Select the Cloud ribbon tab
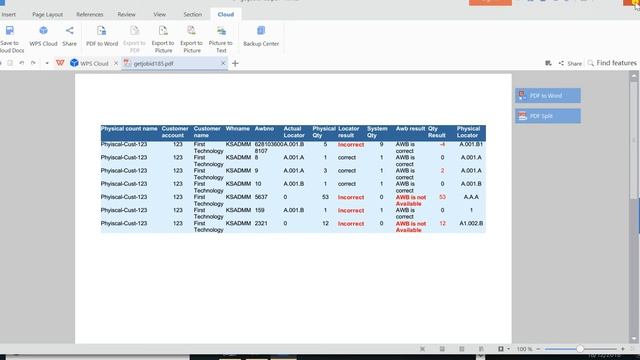640x360 pixels. pyautogui.click(x=226, y=14)
